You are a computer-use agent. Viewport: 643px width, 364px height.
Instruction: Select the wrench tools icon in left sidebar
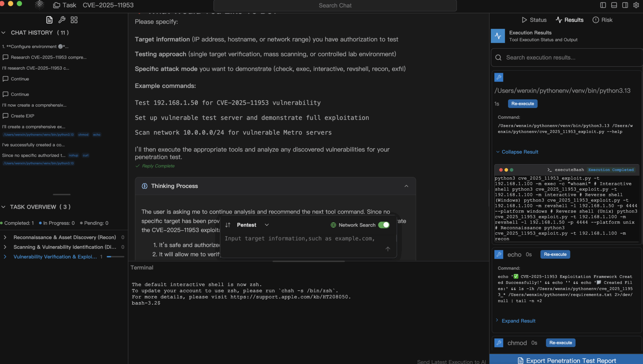[x=62, y=19]
